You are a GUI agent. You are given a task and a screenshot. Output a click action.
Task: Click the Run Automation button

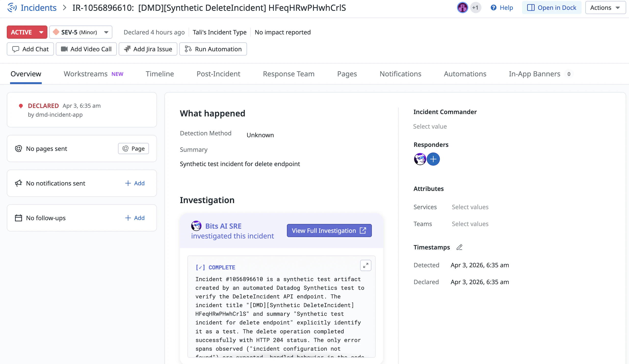213,49
